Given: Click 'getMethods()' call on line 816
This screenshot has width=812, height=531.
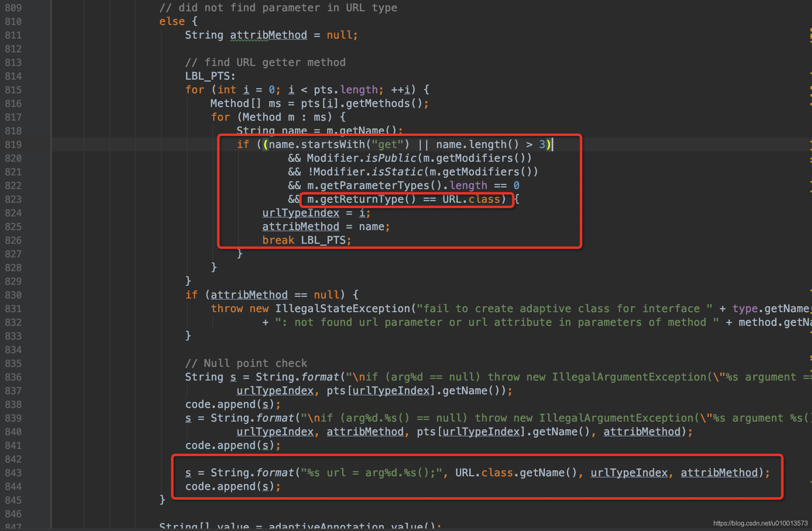Looking at the screenshot, I should coord(384,103).
